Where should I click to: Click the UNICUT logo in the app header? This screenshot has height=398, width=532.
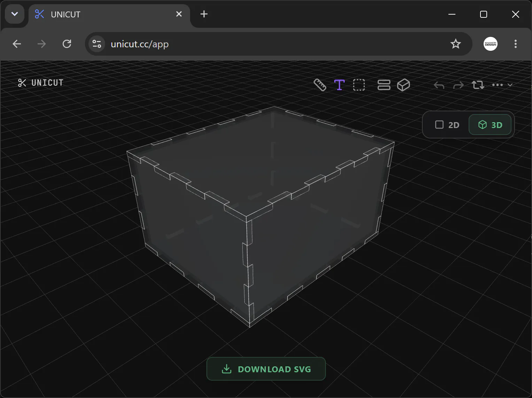pyautogui.click(x=41, y=83)
